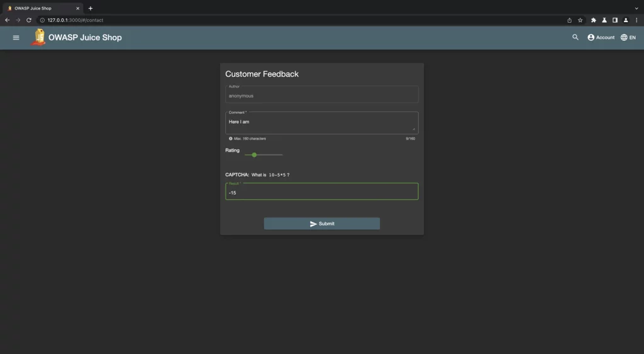Click the Comment text area
Image resolution: width=644 pixels, height=354 pixels.
(x=321, y=123)
